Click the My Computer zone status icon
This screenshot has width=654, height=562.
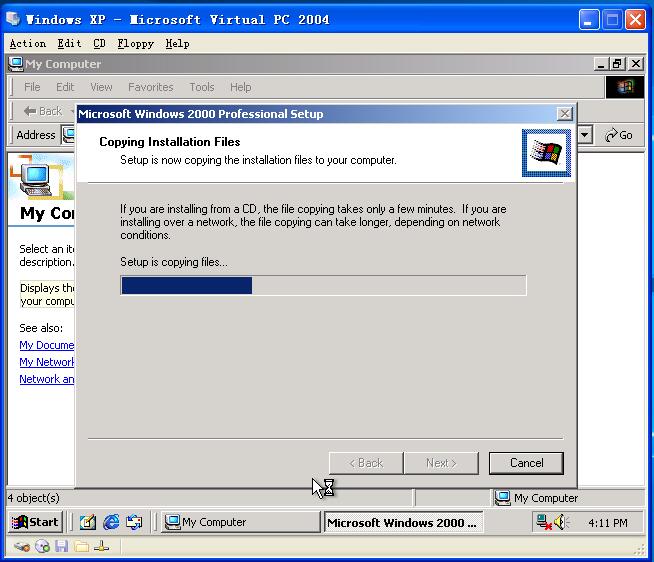click(x=503, y=498)
